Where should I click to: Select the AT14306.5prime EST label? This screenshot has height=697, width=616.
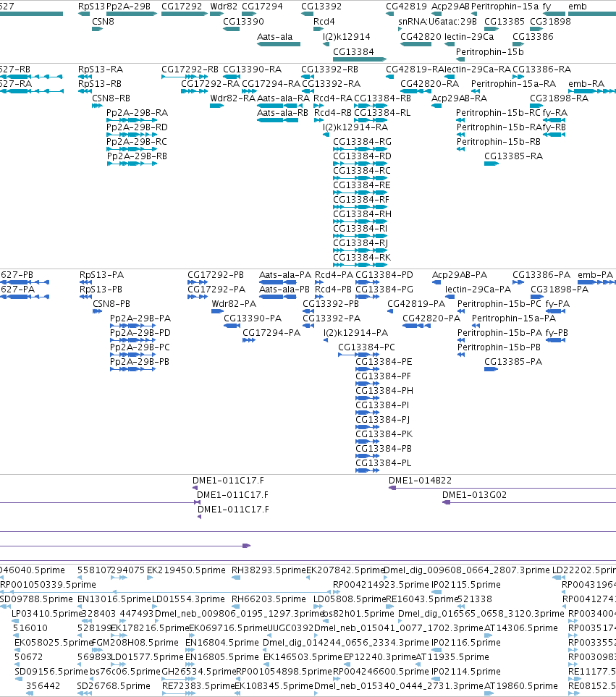pos(521,628)
